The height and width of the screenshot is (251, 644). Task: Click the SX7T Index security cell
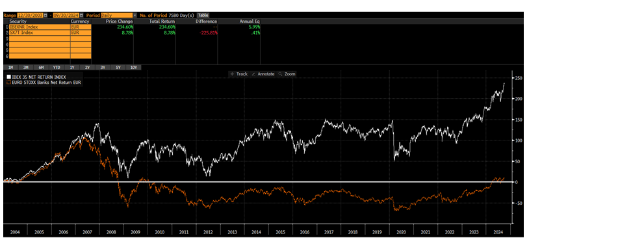[40, 33]
